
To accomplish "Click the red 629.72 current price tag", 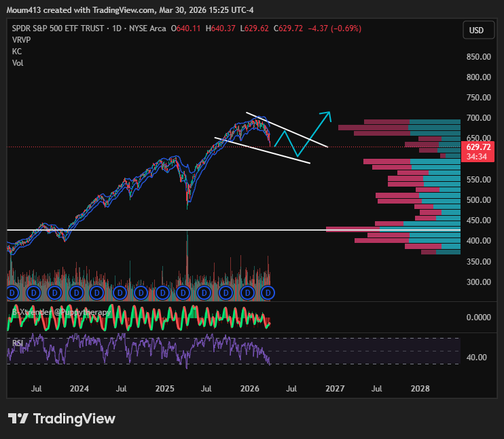I will pyautogui.click(x=478, y=147).
